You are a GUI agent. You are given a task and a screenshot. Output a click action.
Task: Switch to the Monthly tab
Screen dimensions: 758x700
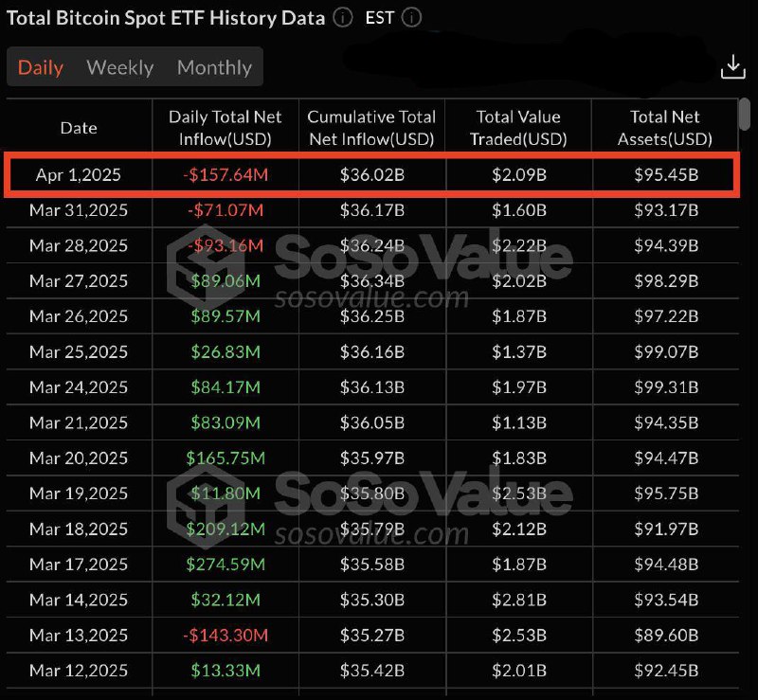tap(214, 67)
